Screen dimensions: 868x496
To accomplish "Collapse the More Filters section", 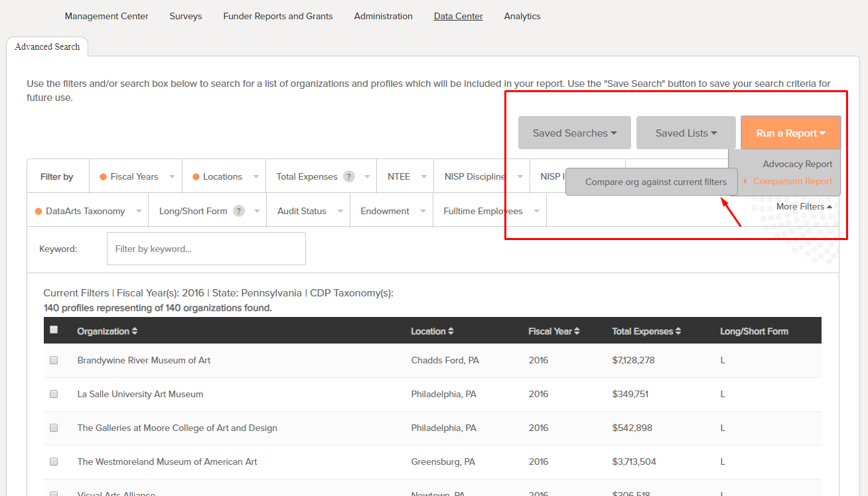I will [x=804, y=207].
